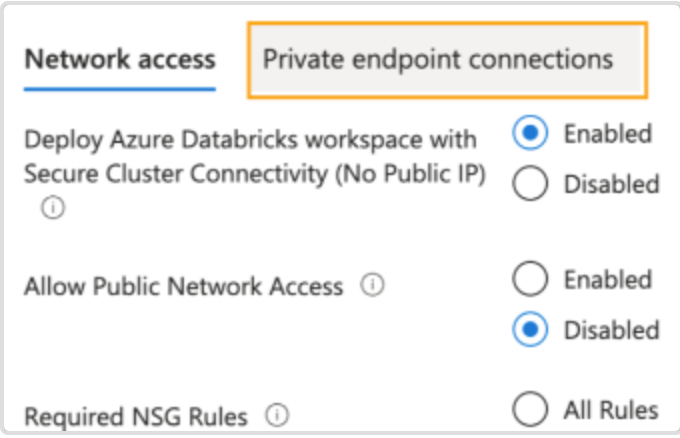Show info tooltip for Allow Public Network Access

coord(372,285)
